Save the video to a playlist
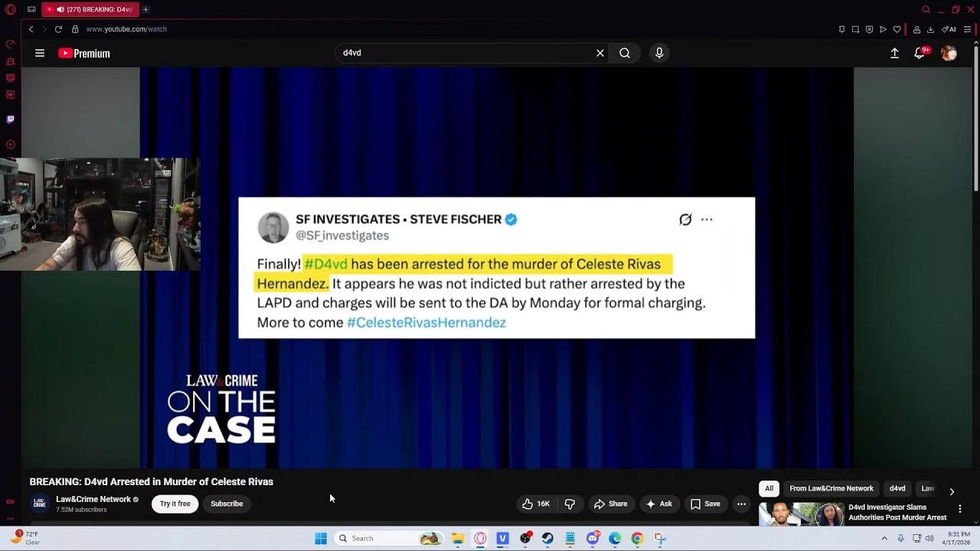 [705, 504]
